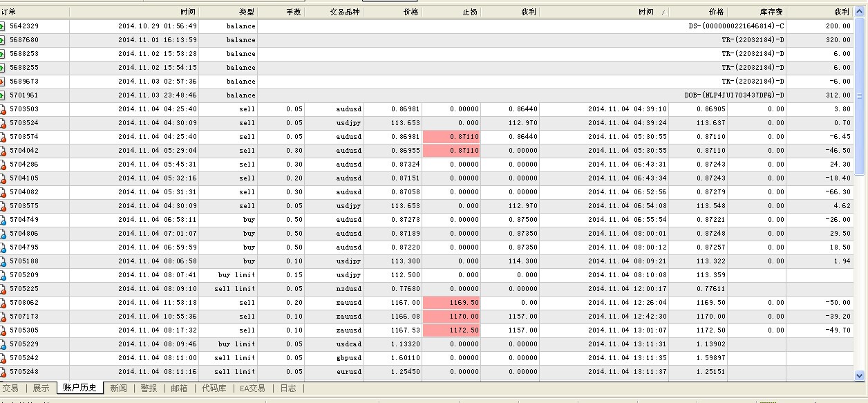Click the highlighted stop loss 1169.50 cell

pyautogui.click(x=451, y=303)
